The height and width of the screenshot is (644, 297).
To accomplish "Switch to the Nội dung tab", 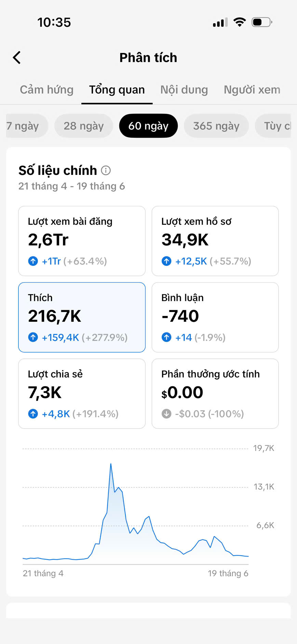I will pos(184,90).
